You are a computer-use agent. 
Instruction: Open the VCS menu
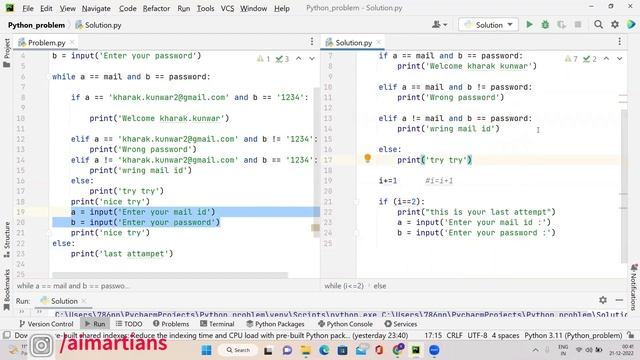tap(227, 8)
